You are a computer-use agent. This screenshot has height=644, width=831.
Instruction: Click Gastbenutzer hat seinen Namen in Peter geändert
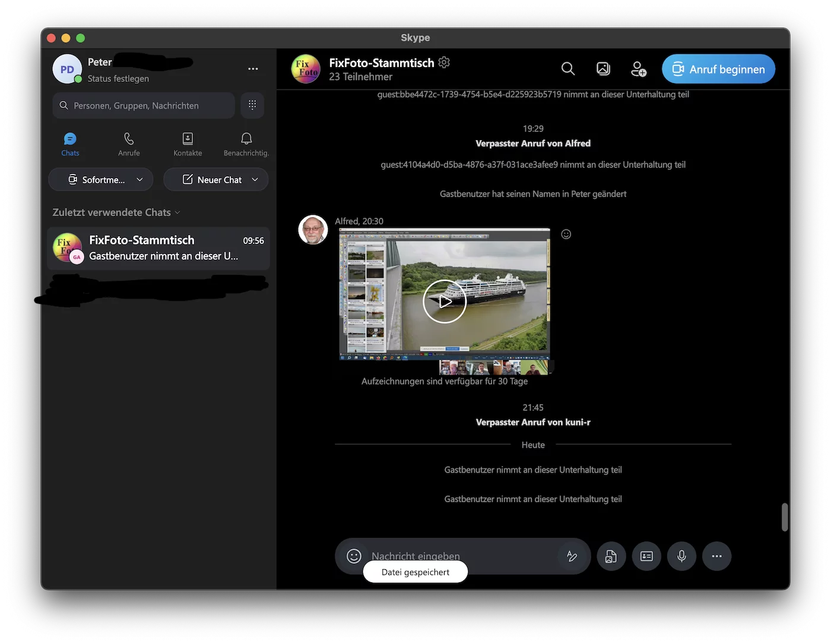(x=533, y=193)
